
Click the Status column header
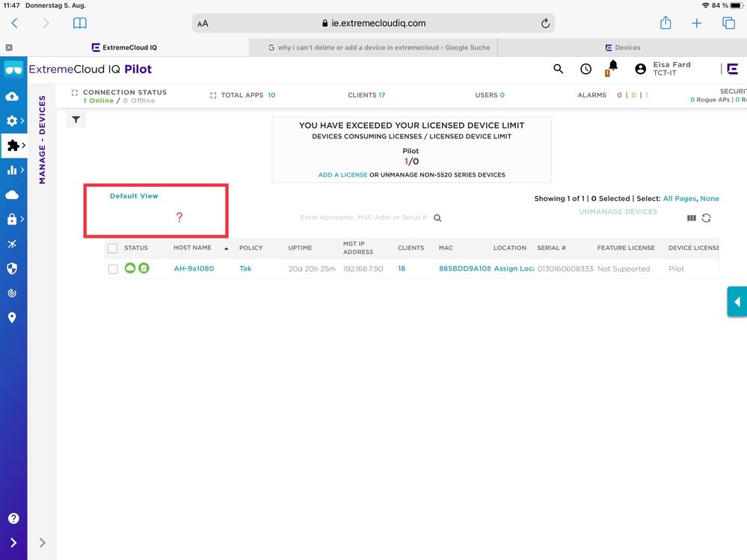pyautogui.click(x=136, y=248)
